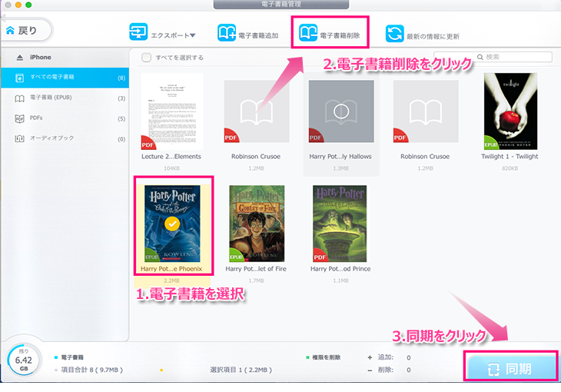The width and height of the screenshot is (561, 392).
Task: Click the Harry Pot...od Prince title
Action: (340, 269)
